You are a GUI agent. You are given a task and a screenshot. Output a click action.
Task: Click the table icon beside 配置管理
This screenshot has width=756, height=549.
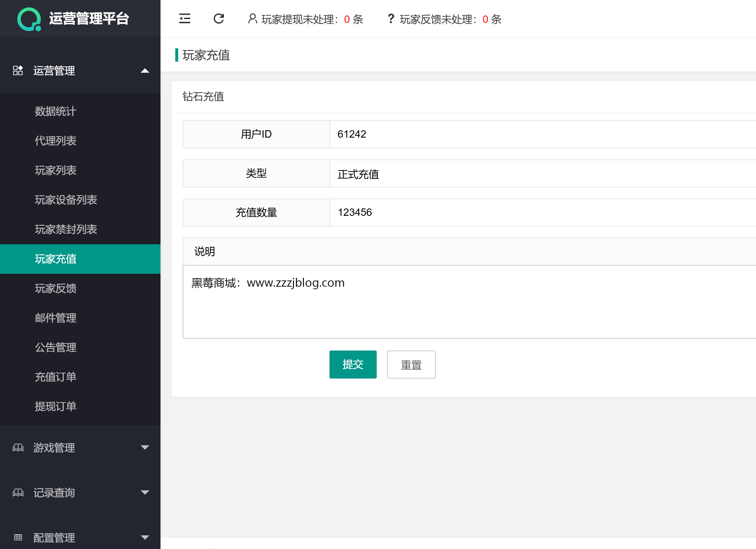[18, 538]
